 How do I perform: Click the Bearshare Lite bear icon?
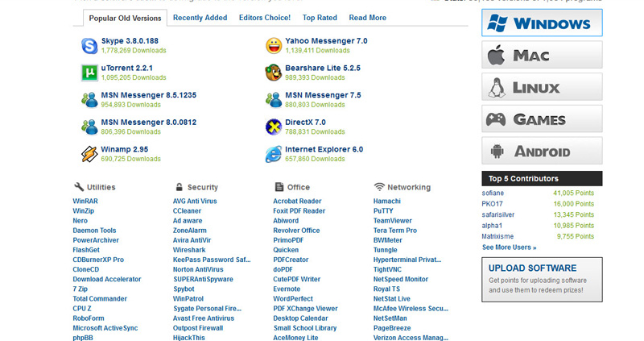point(274,73)
